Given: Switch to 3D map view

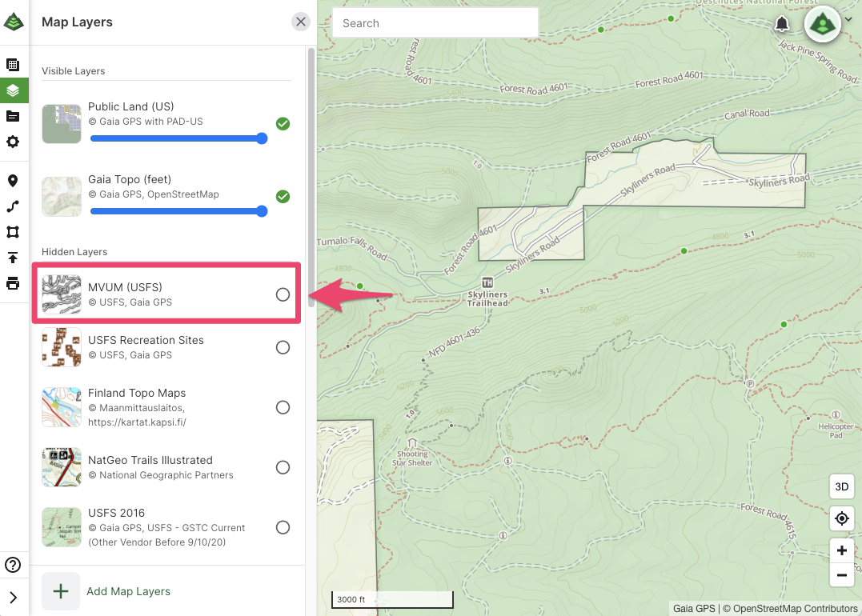Looking at the screenshot, I should pyautogui.click(x=842, y=487).
